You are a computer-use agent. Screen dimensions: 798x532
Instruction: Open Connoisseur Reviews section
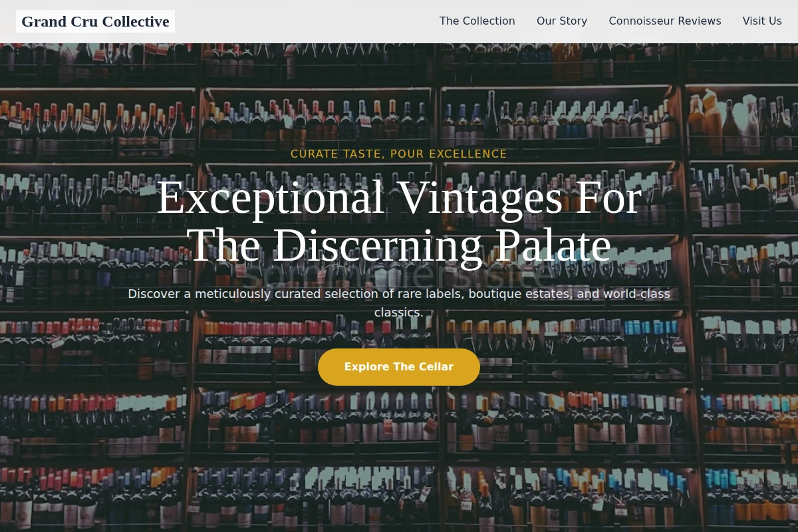[x=665, y=21]
